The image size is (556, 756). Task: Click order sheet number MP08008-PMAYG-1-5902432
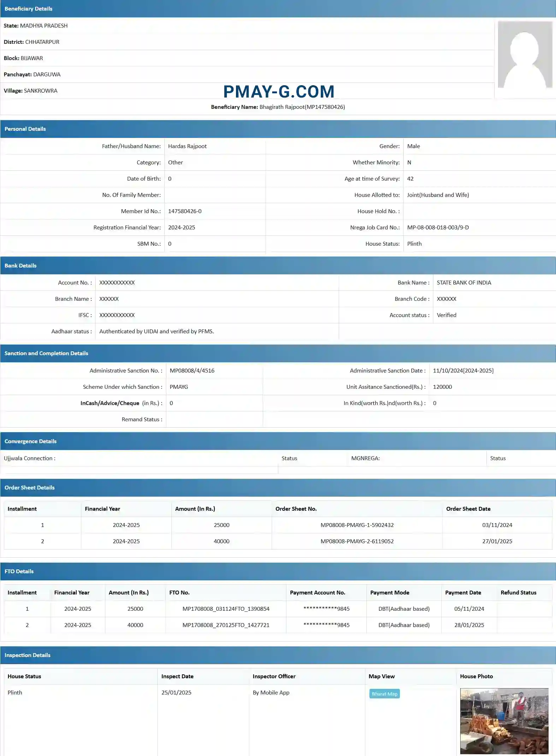(x=357, y=525)
